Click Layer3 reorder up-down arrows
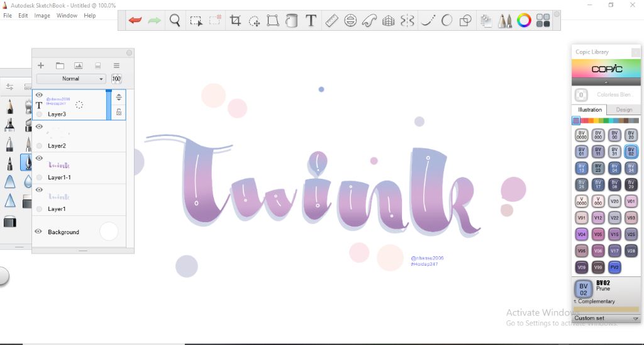The width and height of the screenshot is (644, 345). tap(119, 97)
